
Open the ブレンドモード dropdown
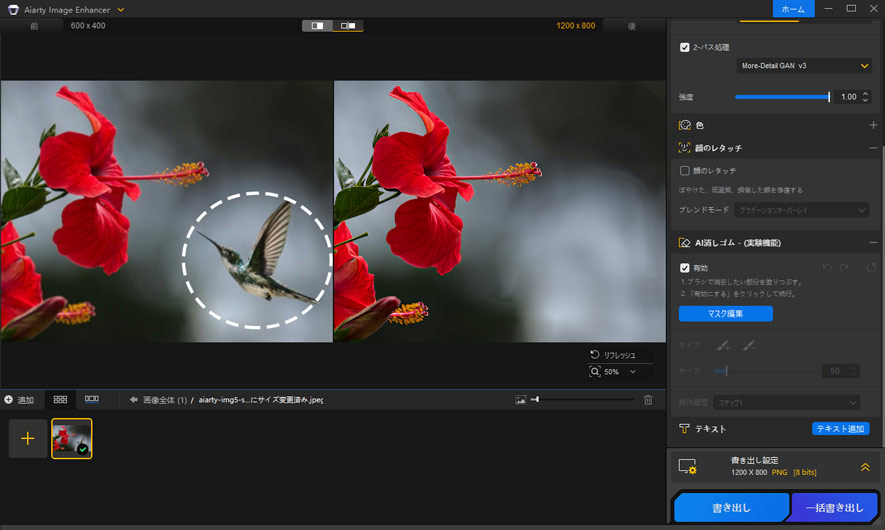pos(801,210)
